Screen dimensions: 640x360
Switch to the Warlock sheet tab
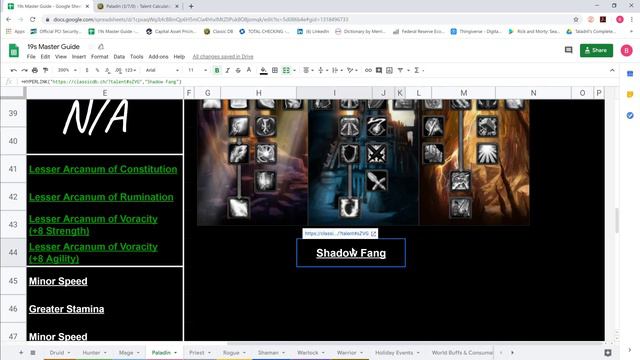310,352
